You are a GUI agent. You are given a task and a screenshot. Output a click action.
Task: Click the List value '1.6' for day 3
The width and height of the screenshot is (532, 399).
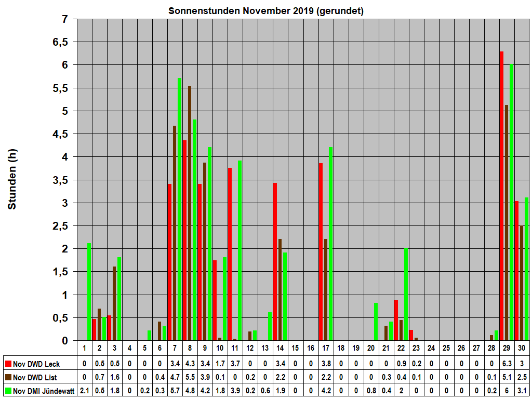point(115,377)
